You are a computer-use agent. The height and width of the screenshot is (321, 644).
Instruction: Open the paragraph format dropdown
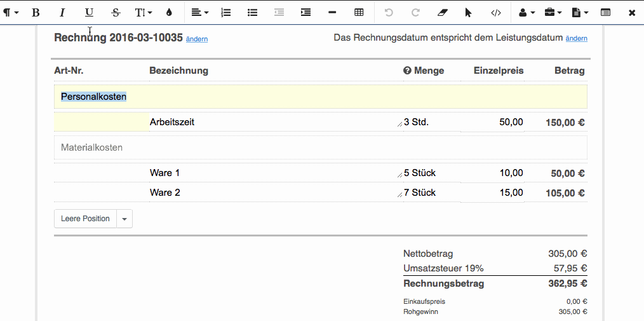11,13
